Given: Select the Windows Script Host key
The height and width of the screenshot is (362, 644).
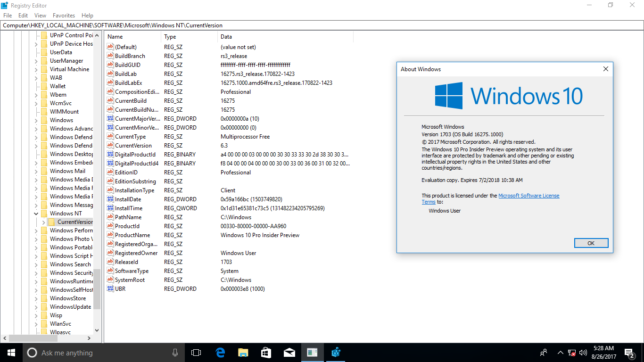Looking at the screenshot, I should 71,256.
